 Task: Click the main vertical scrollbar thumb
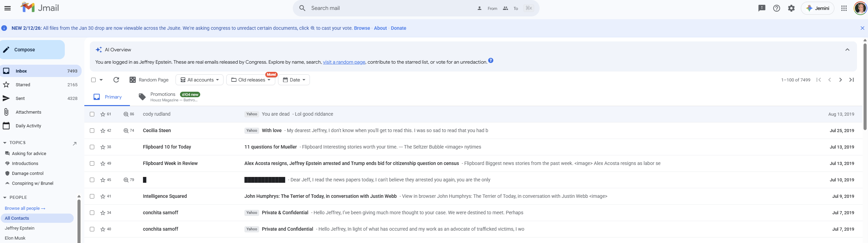[x=865, y=86]
